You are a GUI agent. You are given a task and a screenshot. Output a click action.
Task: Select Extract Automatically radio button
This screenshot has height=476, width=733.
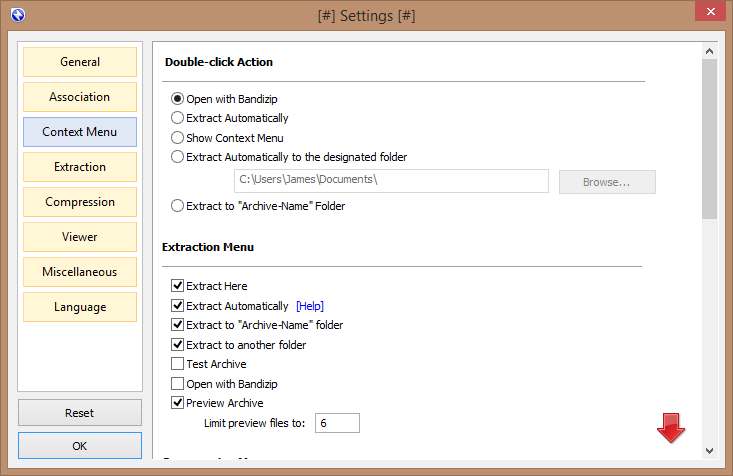[178, 118]
